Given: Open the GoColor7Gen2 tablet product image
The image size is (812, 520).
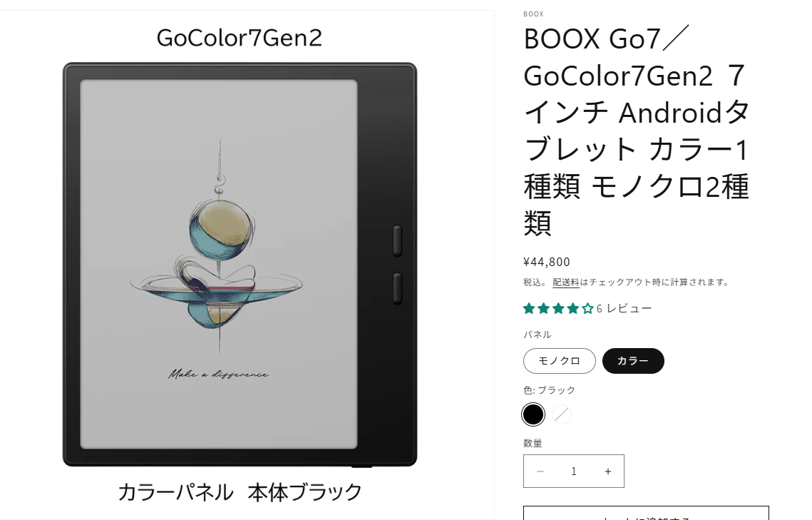Looking at the screenshot, I should coord(240,265).
